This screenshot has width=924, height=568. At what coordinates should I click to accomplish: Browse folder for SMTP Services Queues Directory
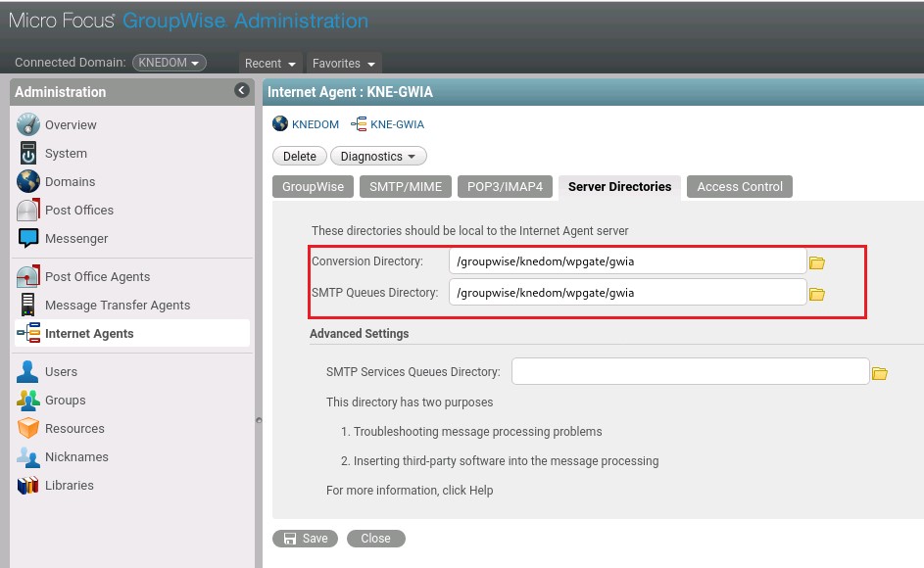(x=880, y=373)
